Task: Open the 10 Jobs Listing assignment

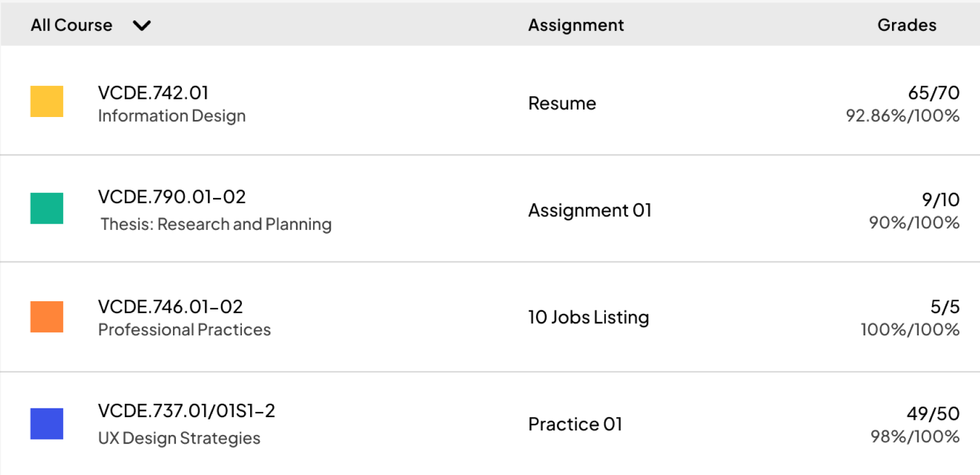Action: (588, 317)
